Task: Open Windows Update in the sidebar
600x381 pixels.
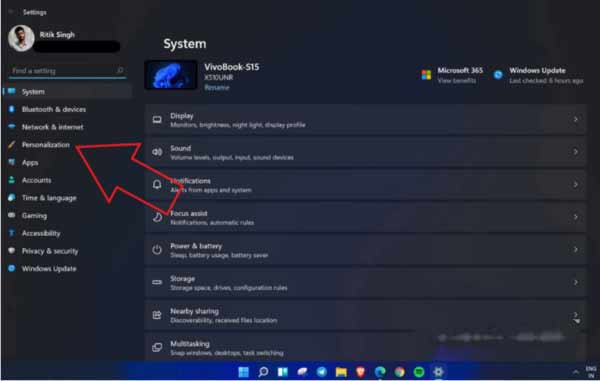Action: coord(49,269)
